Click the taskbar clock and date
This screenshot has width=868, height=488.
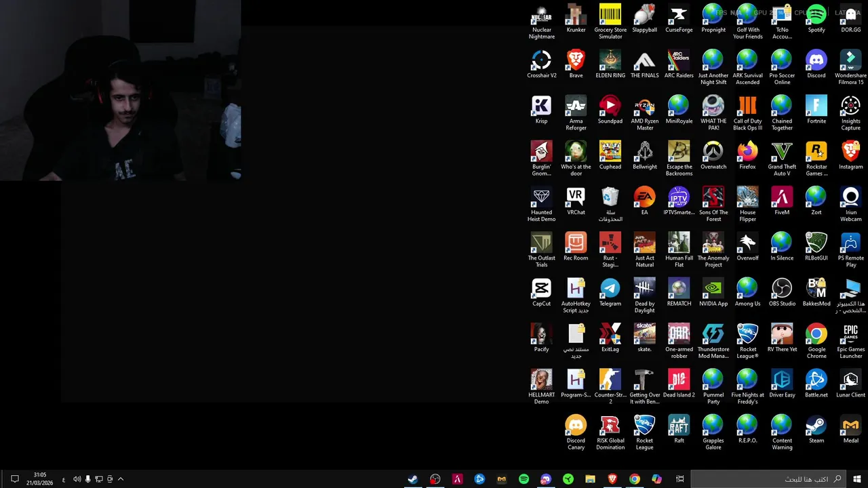[x=40, y=479]
